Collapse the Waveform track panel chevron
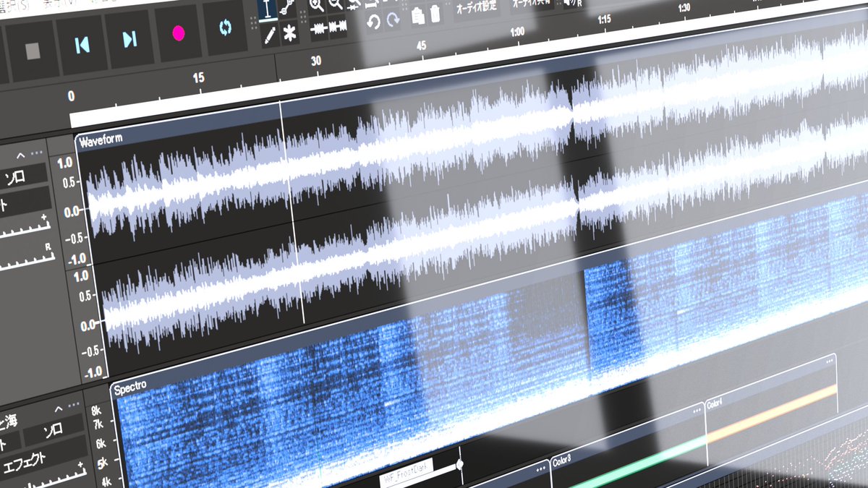The image size is (868, 488). tap(20, 155)
